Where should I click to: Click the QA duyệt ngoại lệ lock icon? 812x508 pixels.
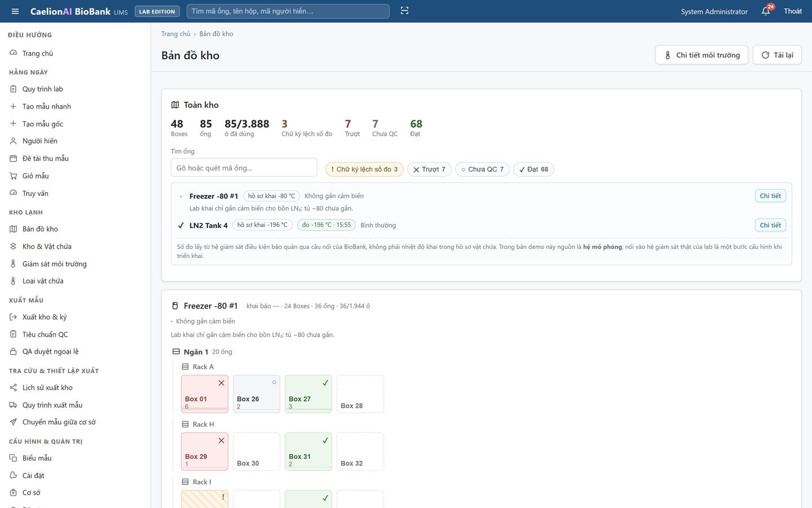click(14, 352)
